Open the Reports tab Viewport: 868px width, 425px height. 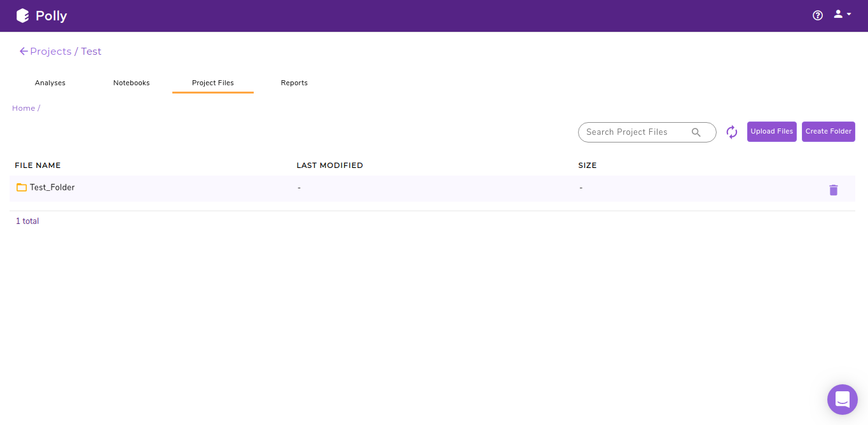pyautogui.click(x=294, y=82)
